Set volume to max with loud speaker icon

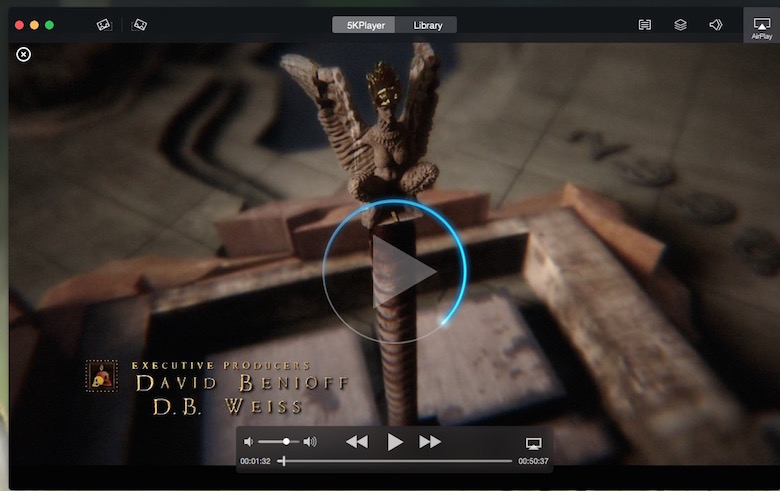click(310, 441)
